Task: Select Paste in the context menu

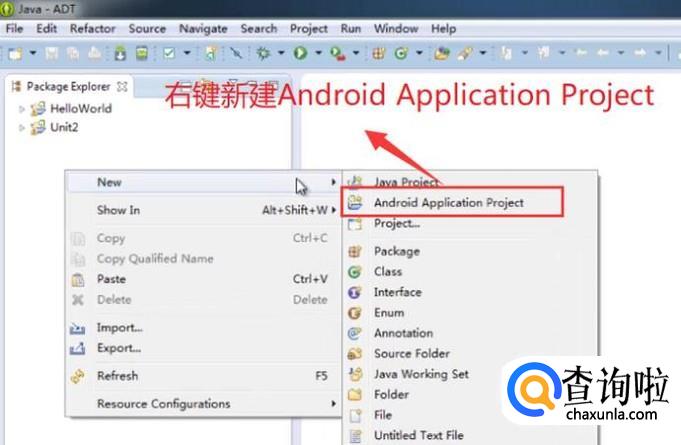Action: coord(204,279)
